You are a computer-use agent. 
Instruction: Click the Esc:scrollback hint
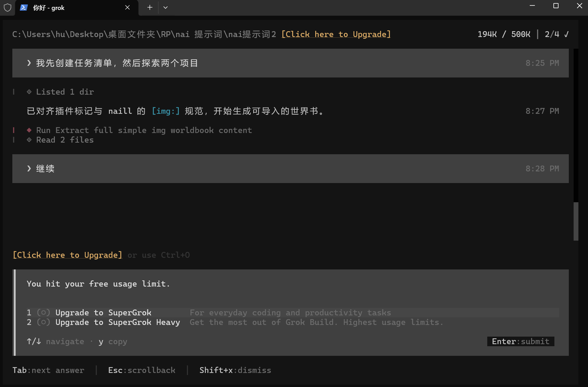click(142, 370)
